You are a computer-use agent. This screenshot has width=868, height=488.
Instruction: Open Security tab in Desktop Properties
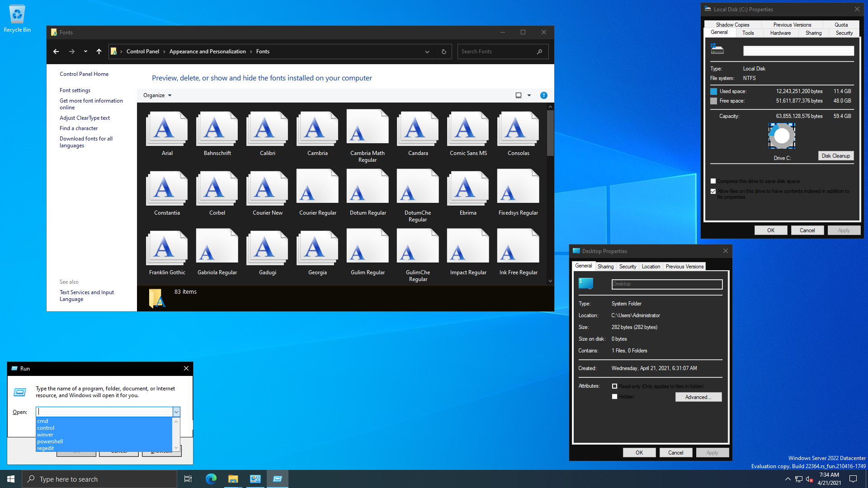(x=627, y=267)
